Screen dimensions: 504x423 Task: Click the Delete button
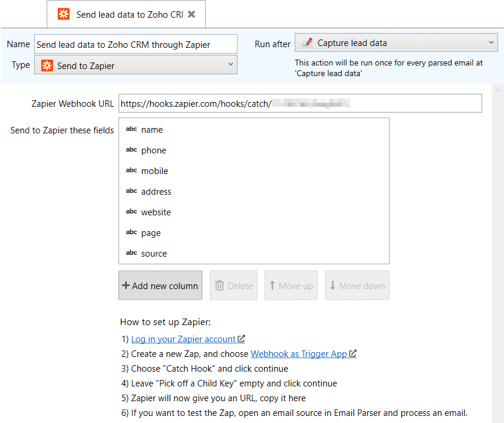point(233,286)
